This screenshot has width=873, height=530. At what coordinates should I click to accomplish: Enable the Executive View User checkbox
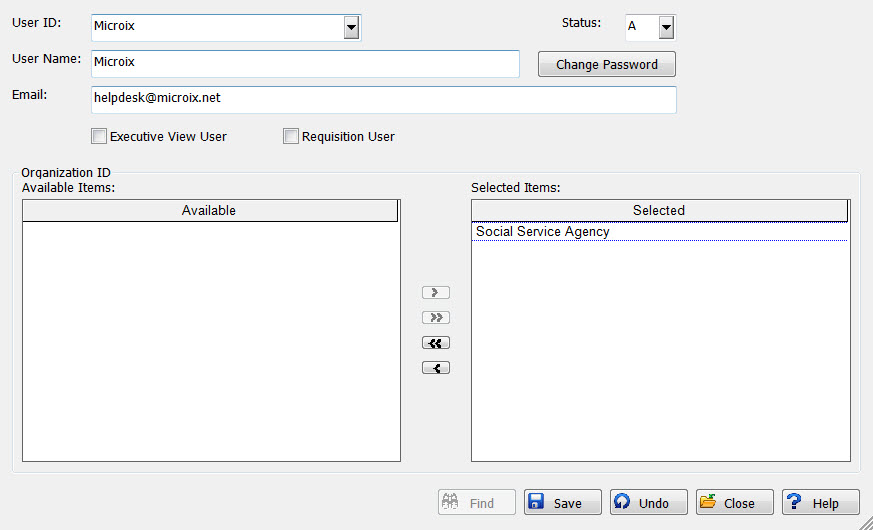pyautogui.click(x=99, y=136)
